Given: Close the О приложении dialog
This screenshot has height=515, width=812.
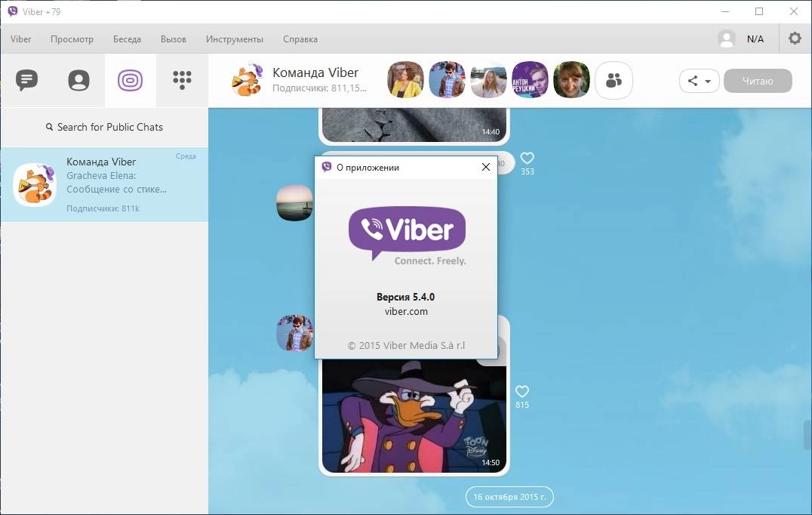Looking at the screenshot, I should pyautogui.click(x=486, y=167).
